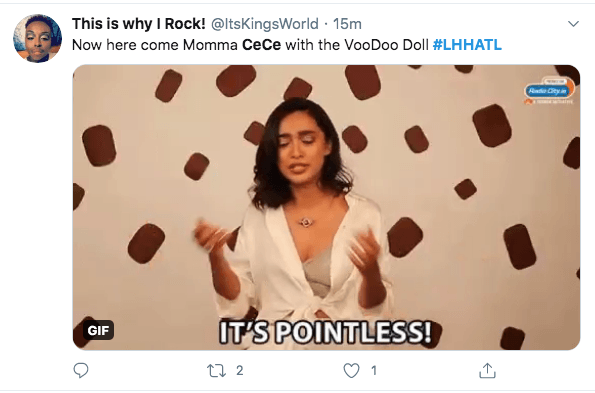Open the share tweet upload icon

[x=487, y=371]
